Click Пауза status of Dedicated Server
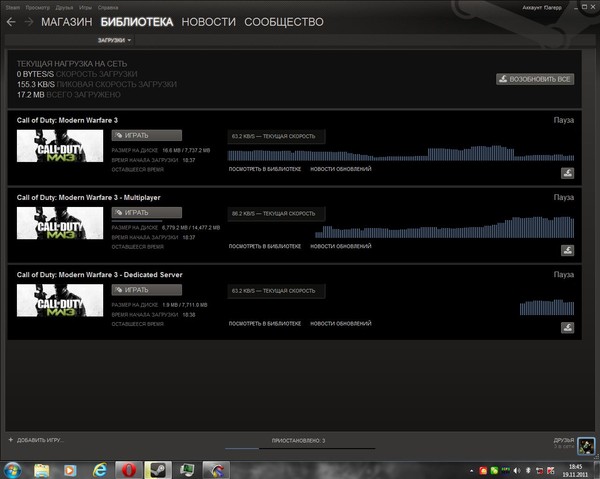Image resolution: width=600 pixels, height=479 pixels. click(x=564, y=275)
